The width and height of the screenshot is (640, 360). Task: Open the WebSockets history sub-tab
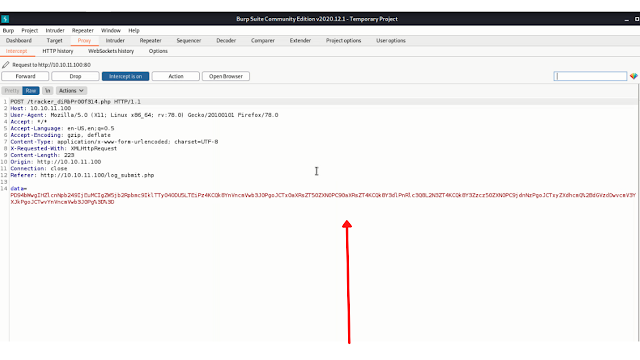111,51
